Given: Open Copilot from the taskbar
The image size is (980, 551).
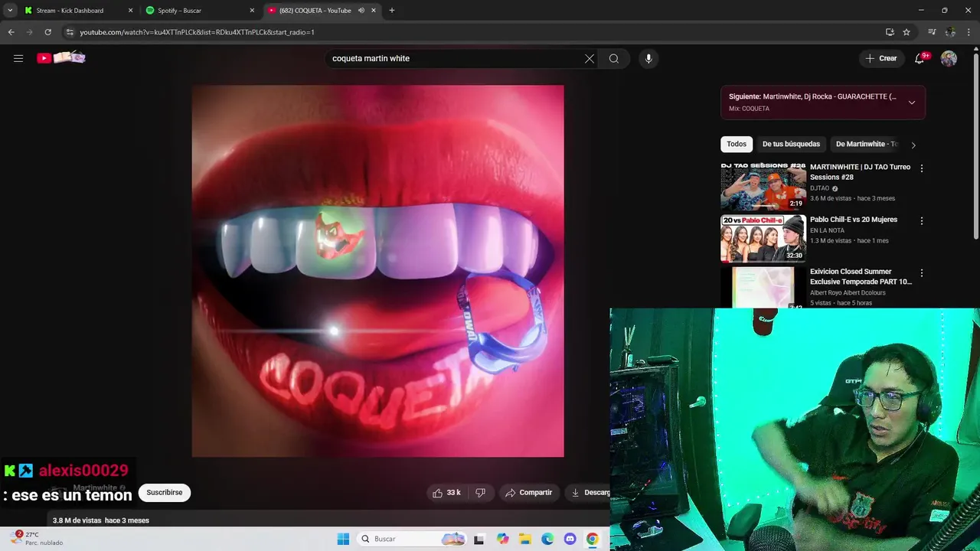Looking at the screenshot, I should [502, 539].
